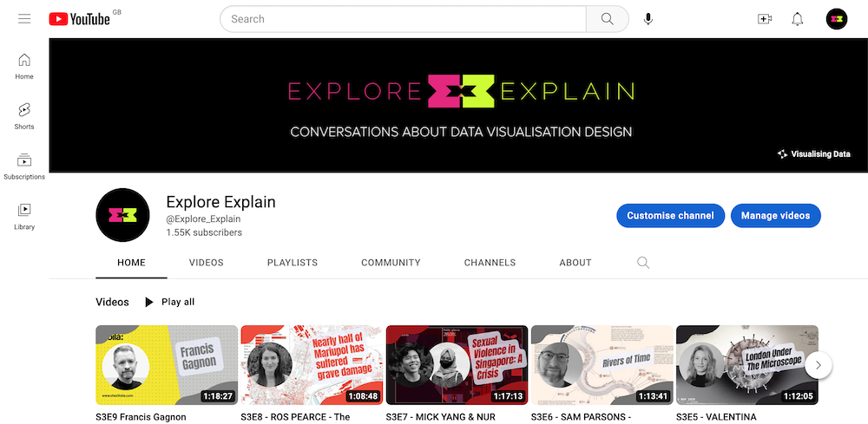868x424 pixels.
Task: Click the Customise channel button
Action: [670, 216]
